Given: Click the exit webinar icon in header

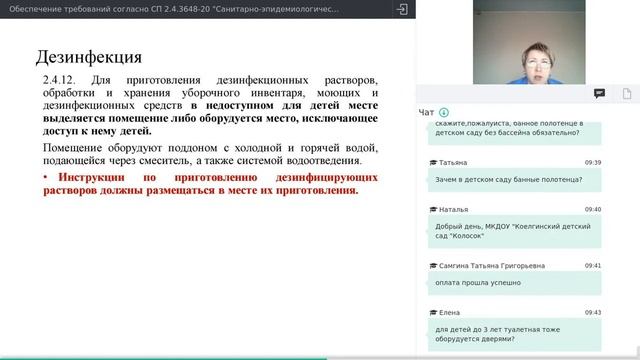Looking at the screenshot, I should 402,9.
